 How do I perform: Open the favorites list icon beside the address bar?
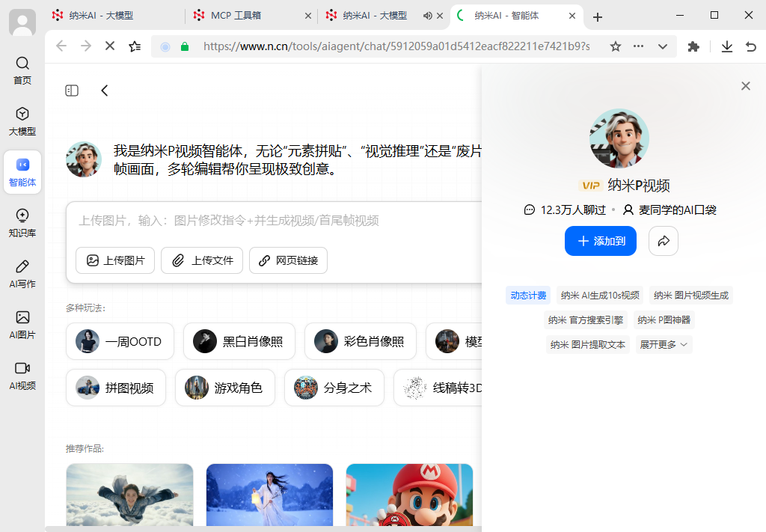(135, 46)
